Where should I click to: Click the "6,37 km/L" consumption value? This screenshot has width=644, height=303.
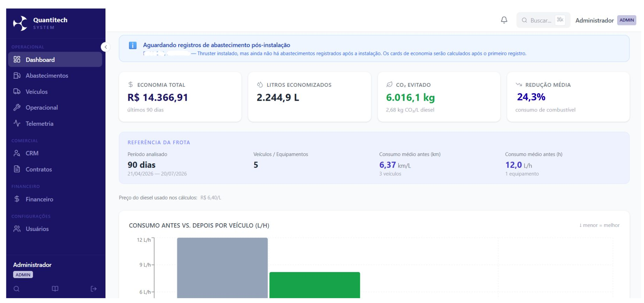395,165
